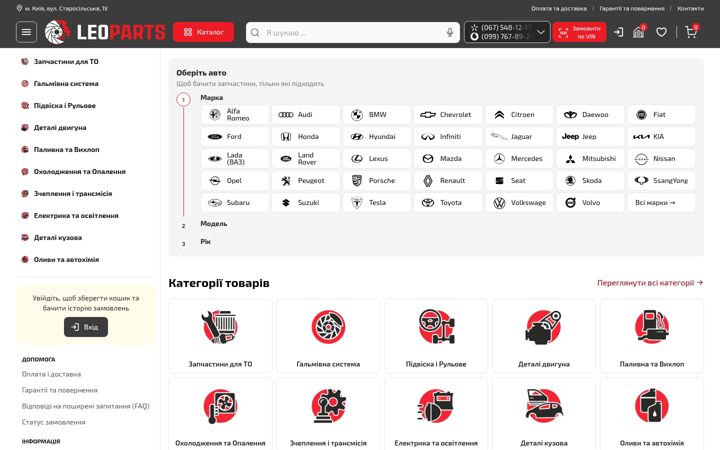Choose Skoda brand
This screenshot has width=720, height=450.
click(x=590, y=181)
